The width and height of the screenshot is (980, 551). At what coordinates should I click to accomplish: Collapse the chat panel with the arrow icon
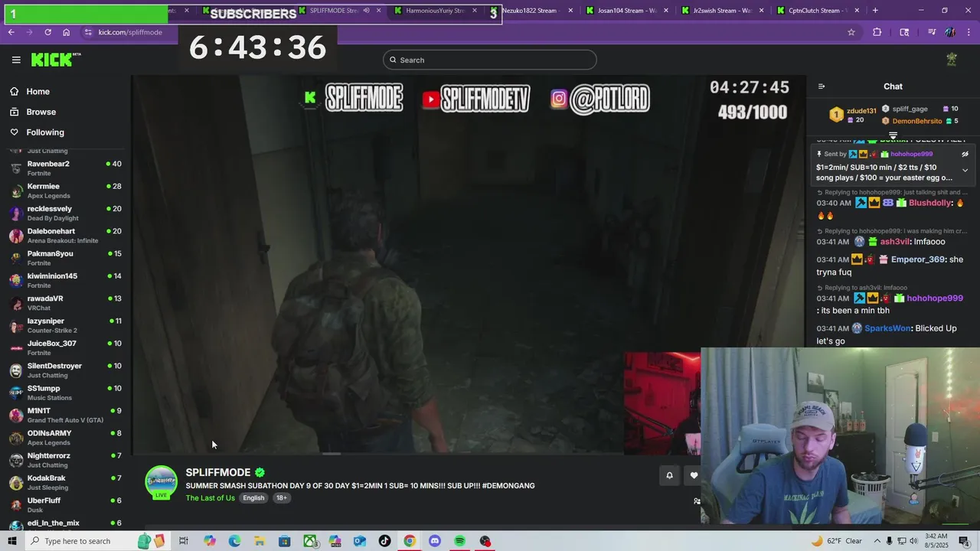pos(822,86)
